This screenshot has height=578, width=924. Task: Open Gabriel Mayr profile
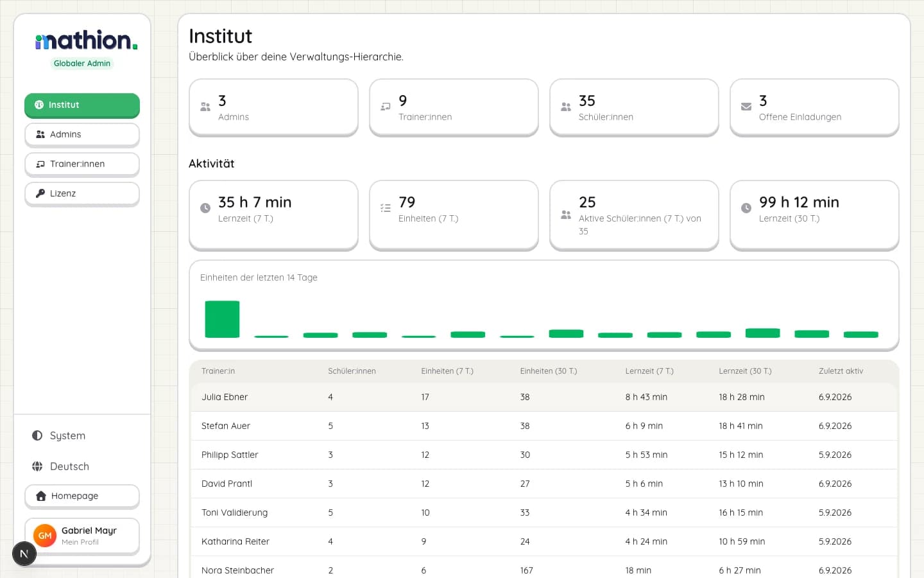(x=82, y=536)
